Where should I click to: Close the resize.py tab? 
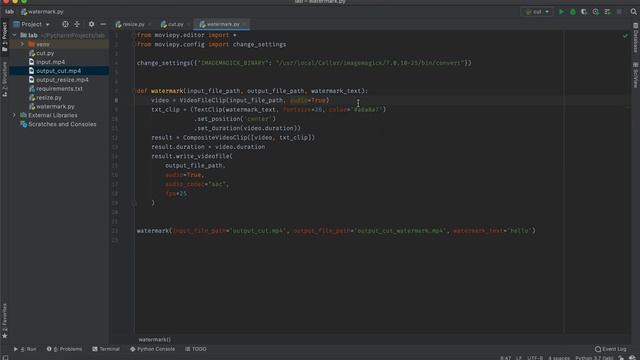click(150, 24)
